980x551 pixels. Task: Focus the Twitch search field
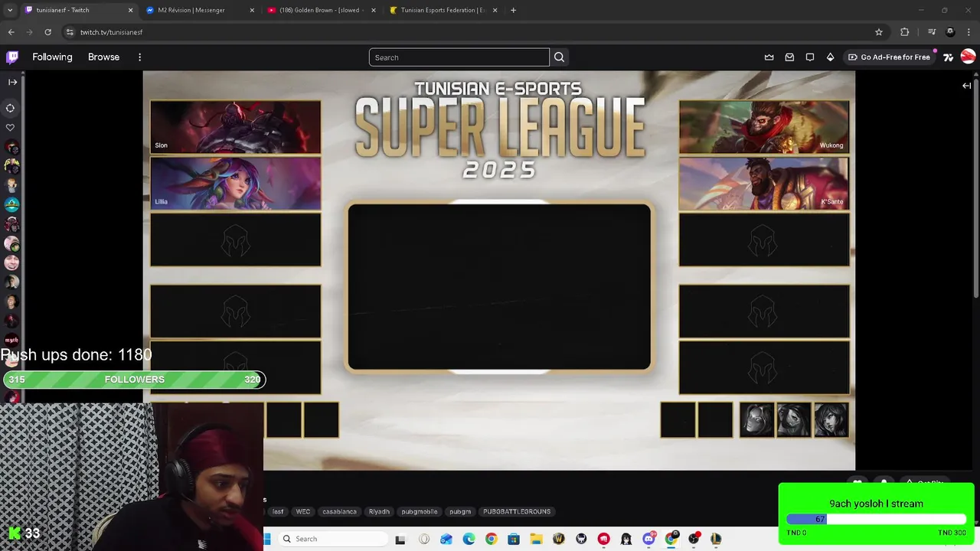pos(459,57)
